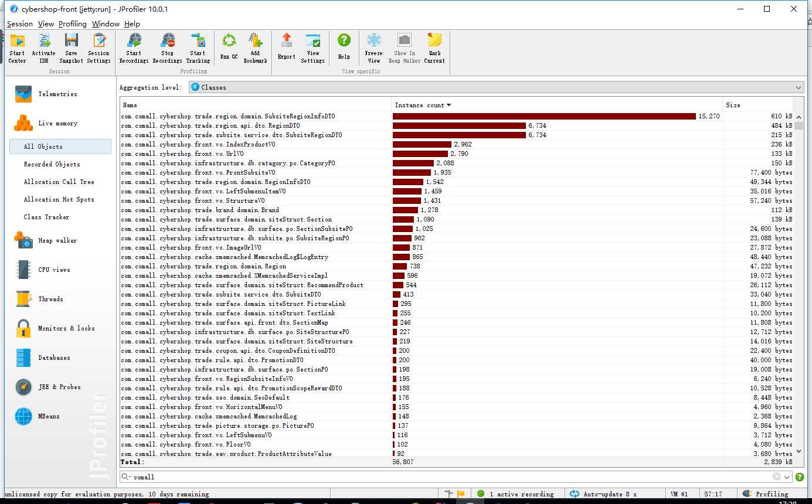Select the MemcachedLog$LogEntry row

457,257
